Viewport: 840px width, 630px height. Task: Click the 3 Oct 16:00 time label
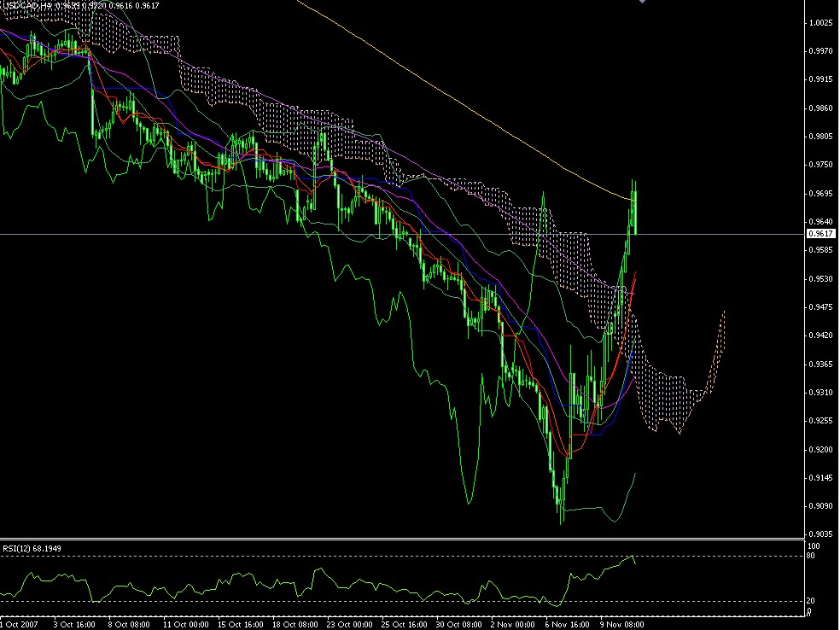point(74,625)
